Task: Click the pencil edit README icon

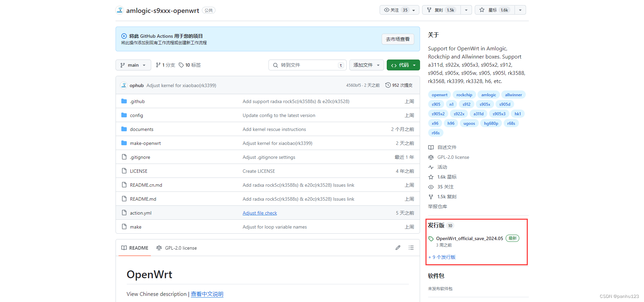Action: click(398, 248)
